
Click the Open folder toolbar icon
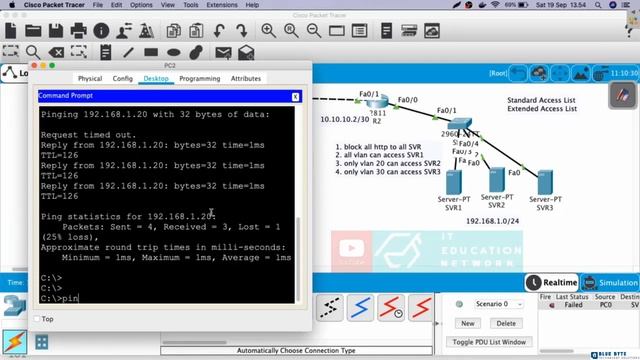[x=33, y=31]
